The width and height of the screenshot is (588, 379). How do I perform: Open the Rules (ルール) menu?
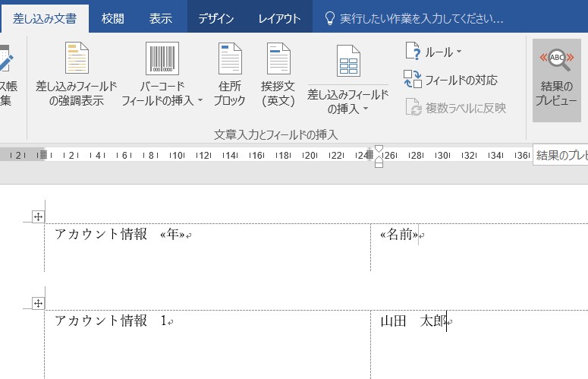click(x=433, y=52)
